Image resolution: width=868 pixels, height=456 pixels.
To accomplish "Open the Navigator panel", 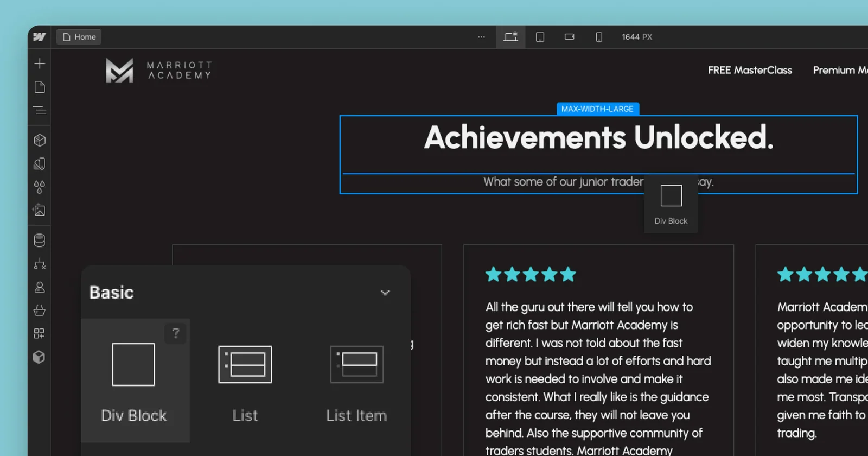I will pos(40,110).
